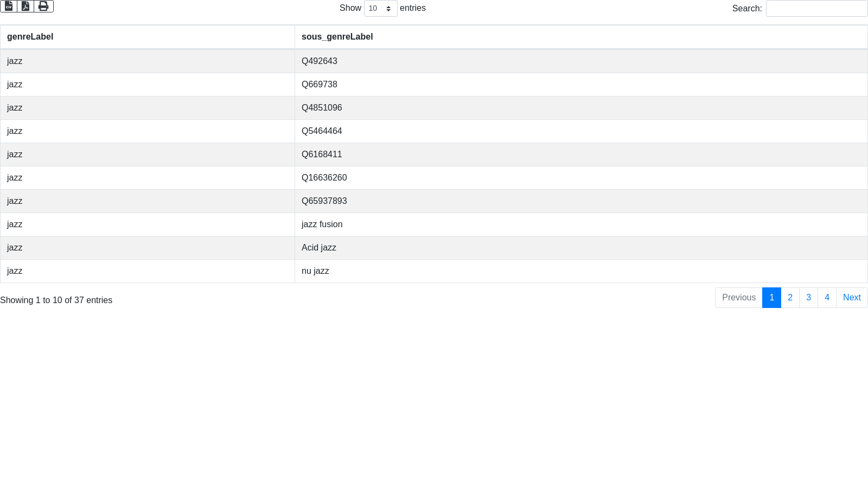Image resolution: width=868 pixels, height=488 pixels.
Task: Click the Next pagination button
Action: click(852, 298)
